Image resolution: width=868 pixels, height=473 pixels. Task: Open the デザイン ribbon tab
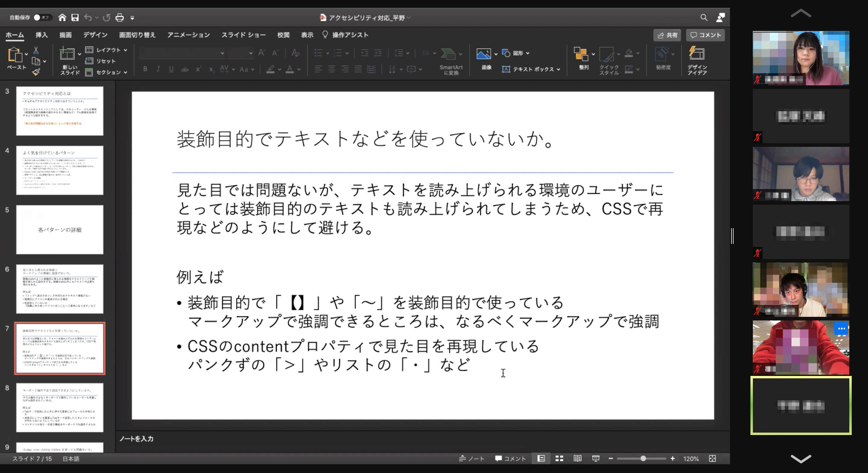pyautogui.click(x=95, y=35)
